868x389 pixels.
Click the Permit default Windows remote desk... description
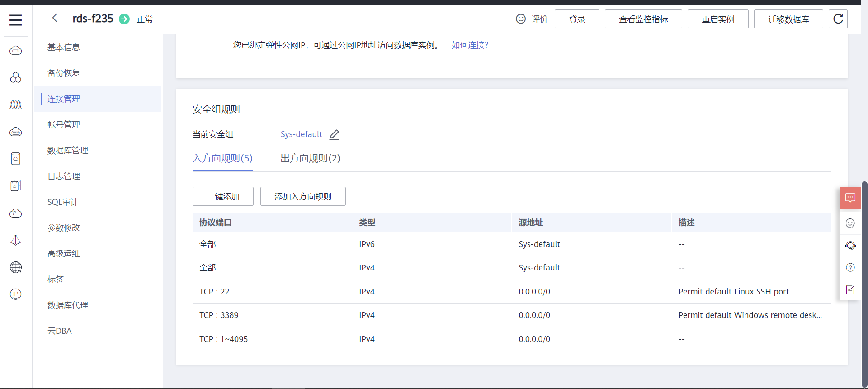click(750, 315)
